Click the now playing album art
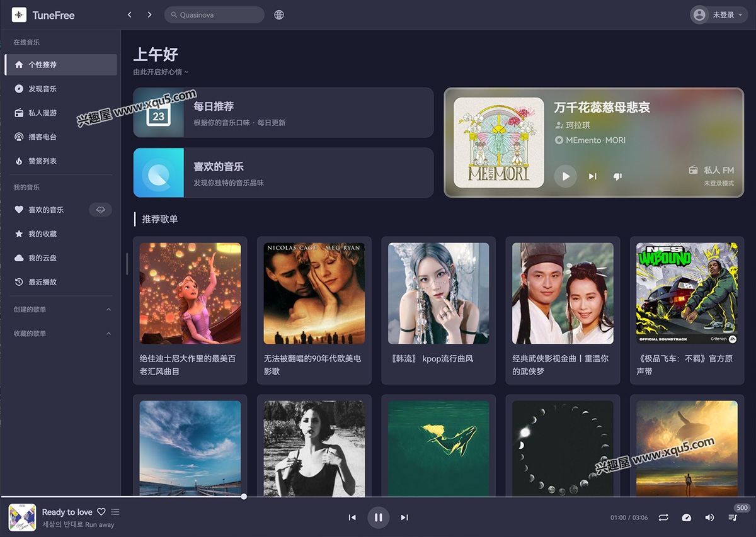The width and height of the screenshot is (756, 537). [22, 517]
